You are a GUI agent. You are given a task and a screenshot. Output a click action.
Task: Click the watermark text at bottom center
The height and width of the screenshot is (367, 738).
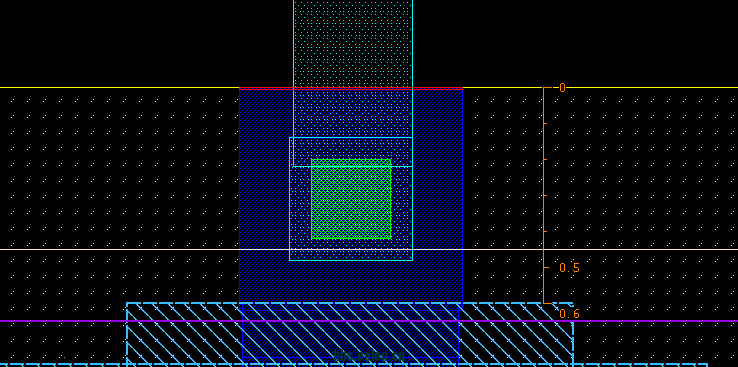(x=369, y=356)
